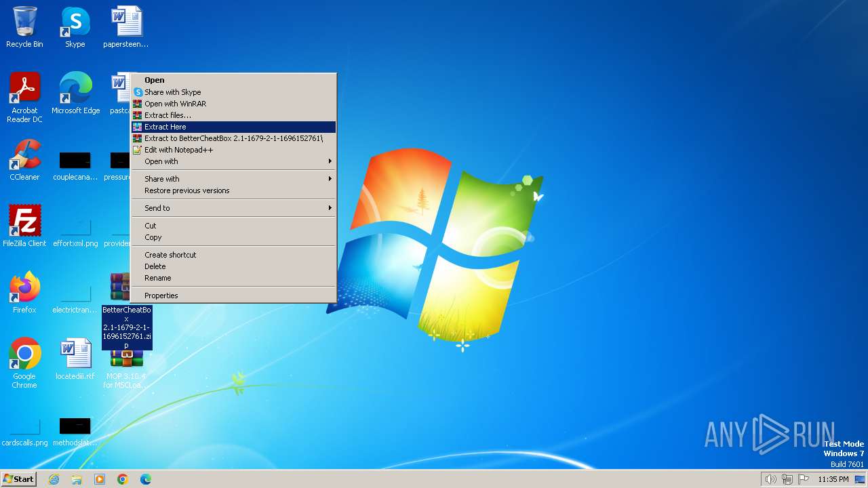Launch Skype from the desktop

click(75, 27)
